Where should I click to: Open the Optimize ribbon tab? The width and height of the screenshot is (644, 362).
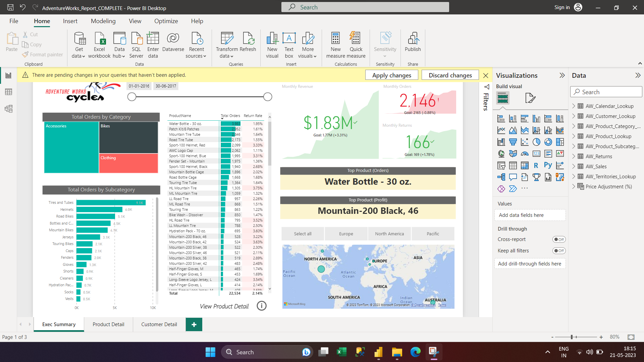point(166,21)
